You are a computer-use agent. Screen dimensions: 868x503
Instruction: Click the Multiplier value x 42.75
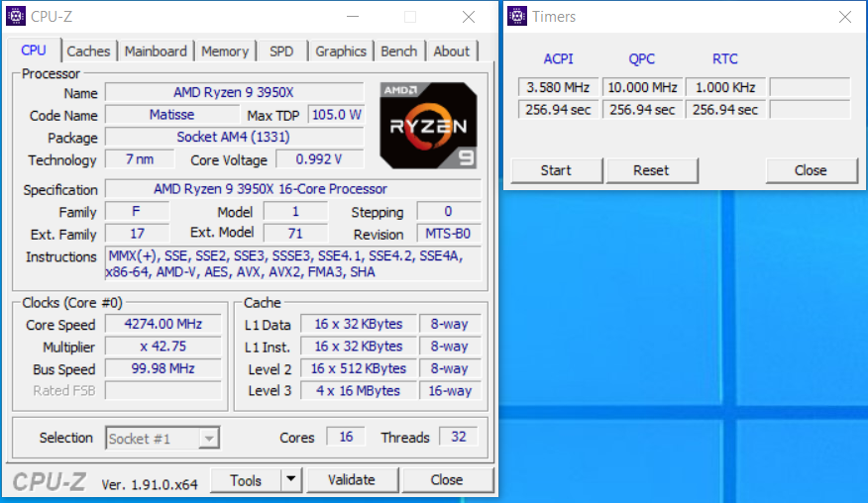click(x=163, y=347)
